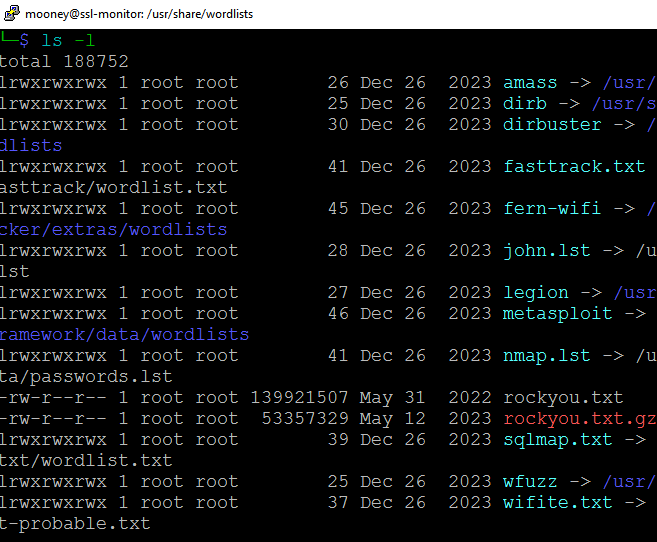Select the 'sqlmap.txt' file name
The image size is (657, 542).
point(557,439)
